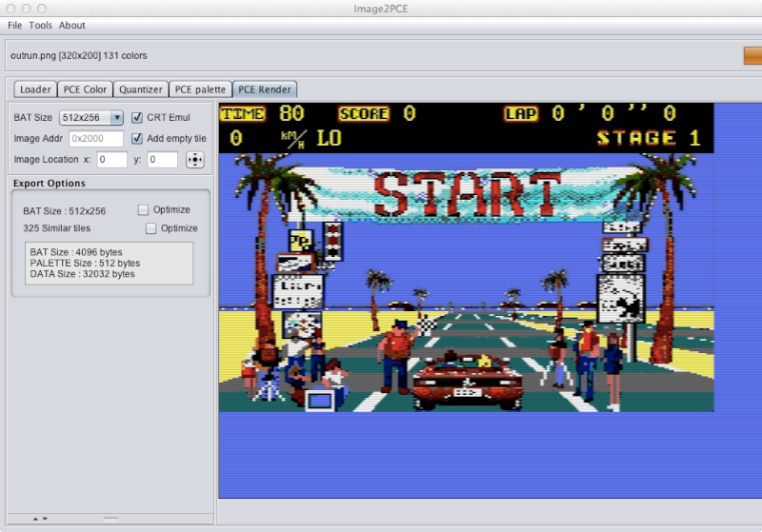Click the Image Location x field

(111, 159)
